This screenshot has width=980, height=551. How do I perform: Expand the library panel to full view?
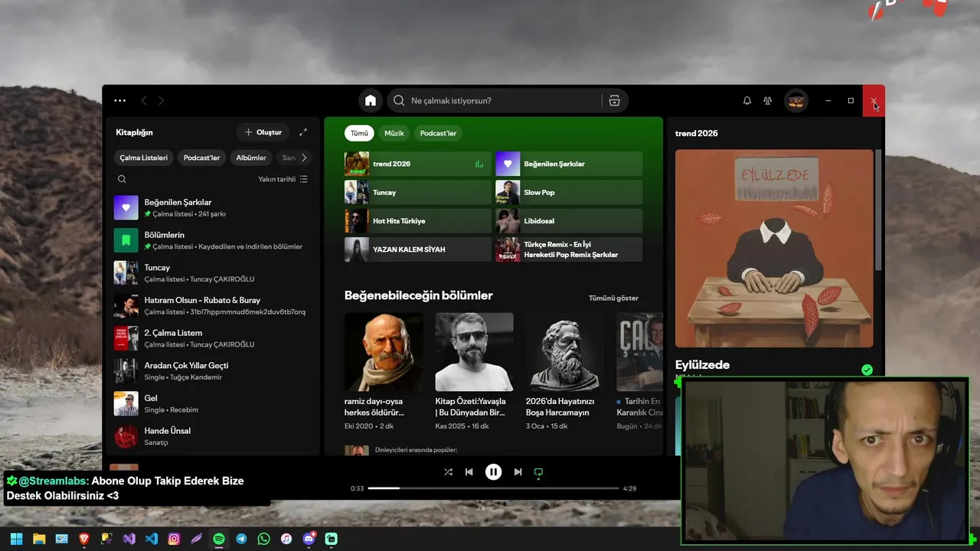[303, 132]
